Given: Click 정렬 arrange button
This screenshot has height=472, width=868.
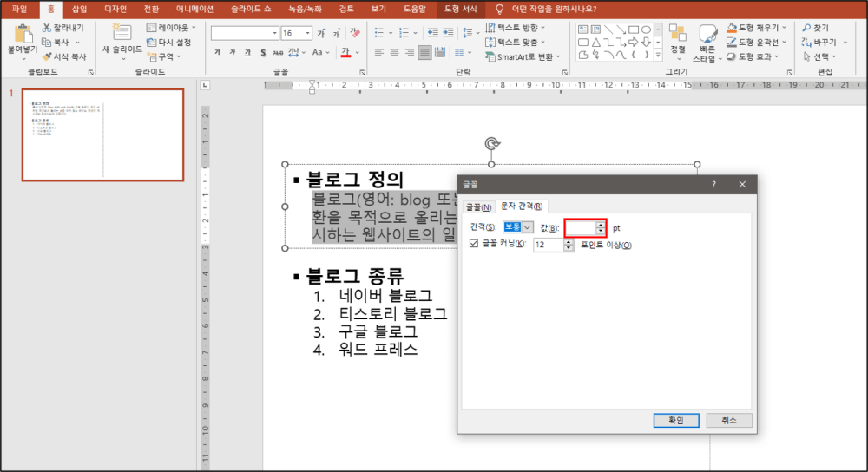Looking at the screenshot, I should [x=678, y=41].
